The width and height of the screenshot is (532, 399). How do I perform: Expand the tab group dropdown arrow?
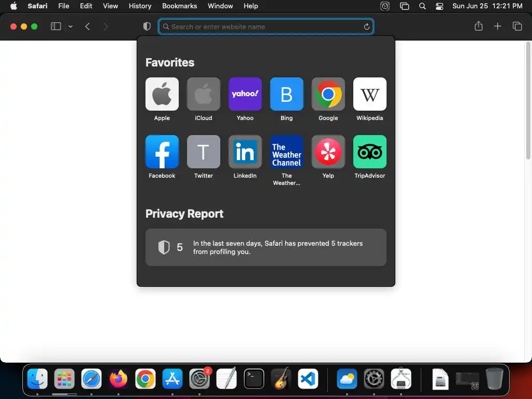click(x=70, y=26)
